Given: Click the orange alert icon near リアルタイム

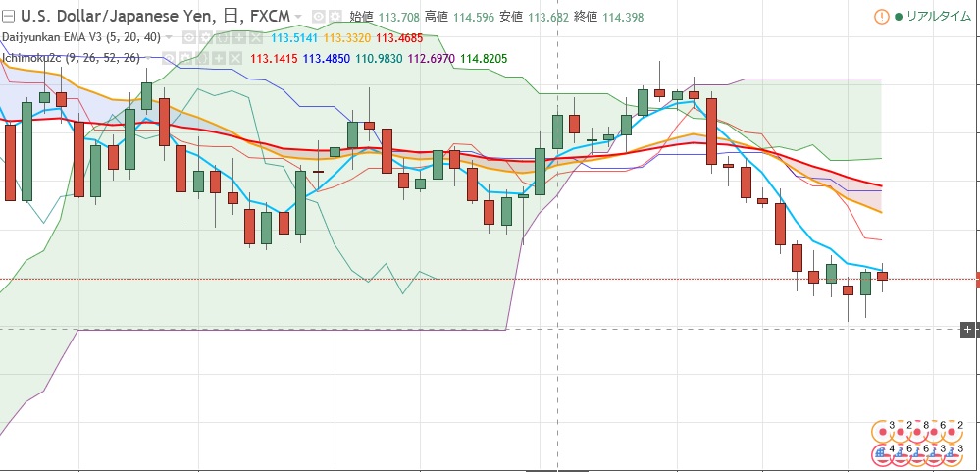Looking at the screenshot, I should point(881,17).
